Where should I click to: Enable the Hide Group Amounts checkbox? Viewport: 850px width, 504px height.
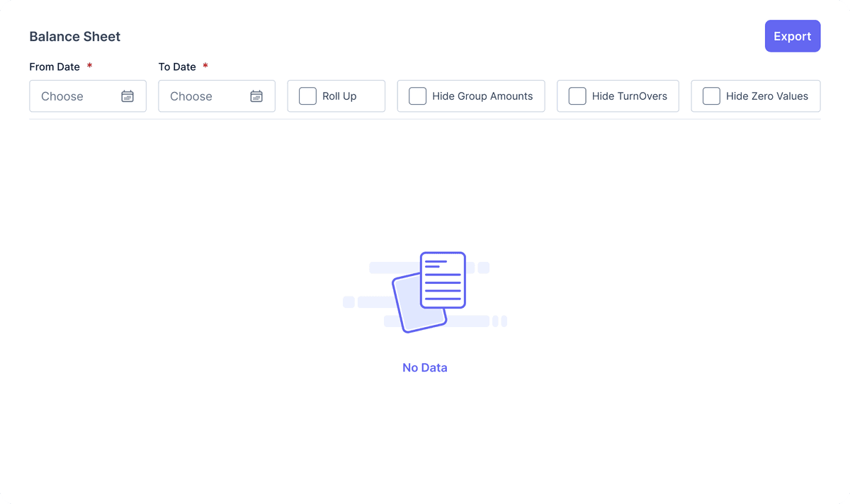coord(418,96)
